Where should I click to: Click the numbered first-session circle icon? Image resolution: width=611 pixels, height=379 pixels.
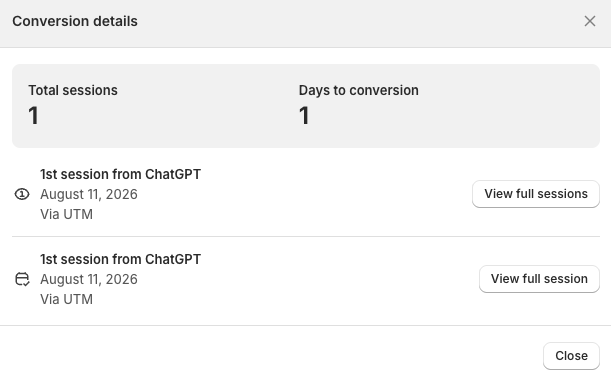[22, 194]
